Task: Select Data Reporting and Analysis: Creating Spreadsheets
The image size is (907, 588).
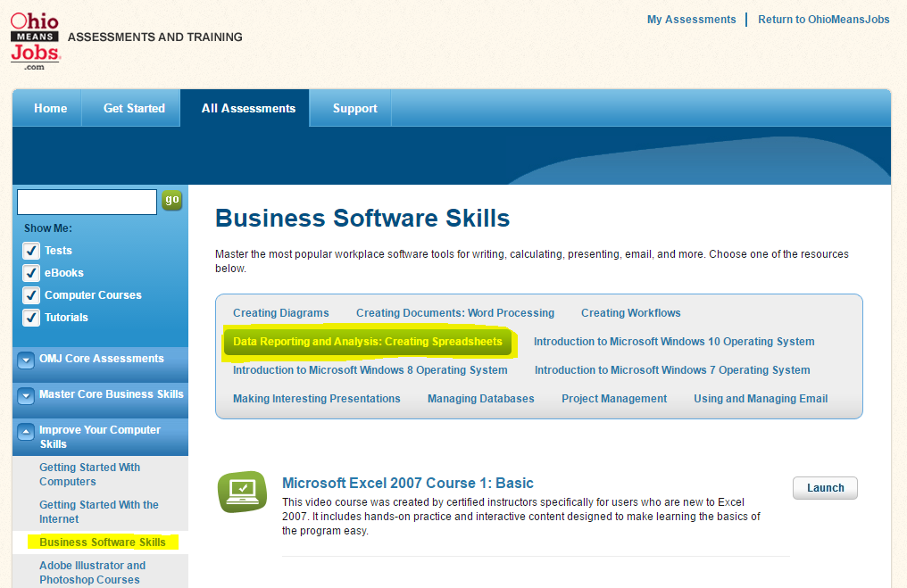Action: [368, 342]
